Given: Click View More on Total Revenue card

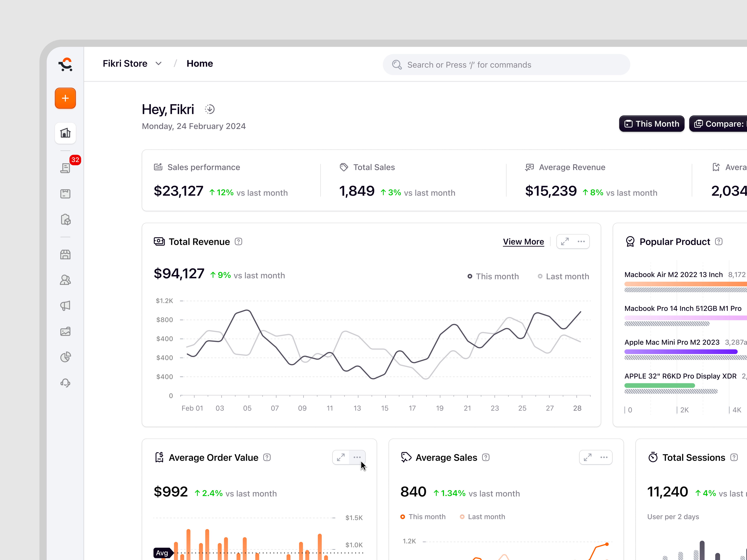Looking at the screenshot, I should (523, 241).
